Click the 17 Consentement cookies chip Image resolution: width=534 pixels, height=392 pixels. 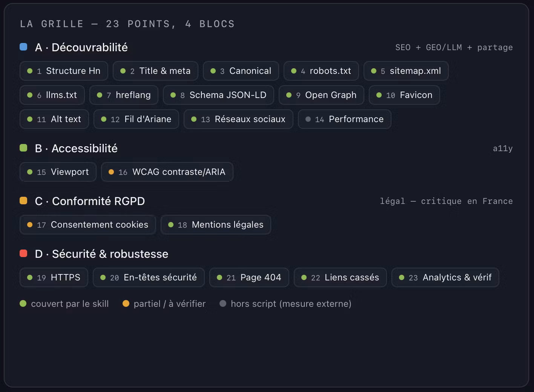(87, 225)
